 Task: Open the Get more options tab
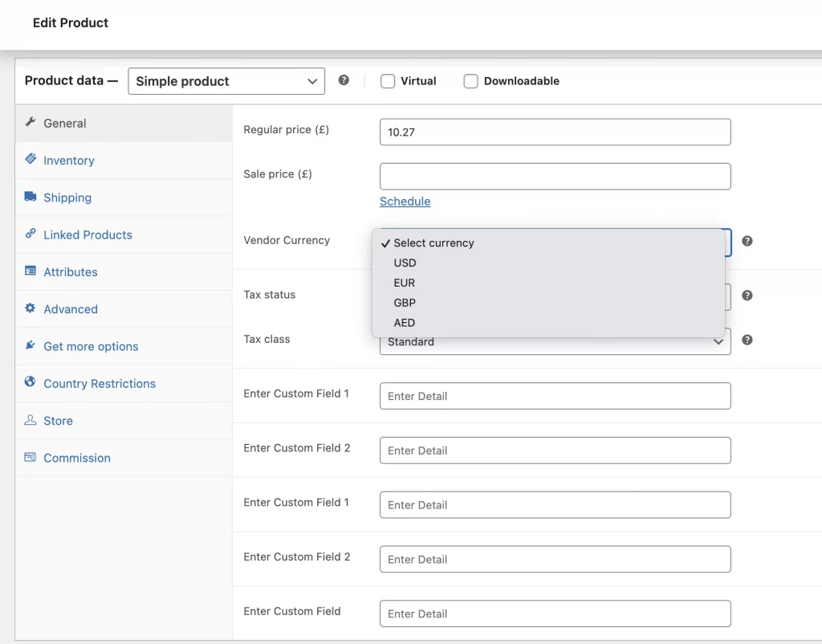pos(91,346)
